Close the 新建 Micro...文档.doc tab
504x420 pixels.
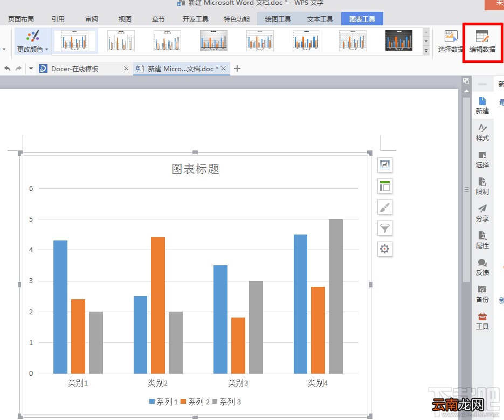coord(224,68)
